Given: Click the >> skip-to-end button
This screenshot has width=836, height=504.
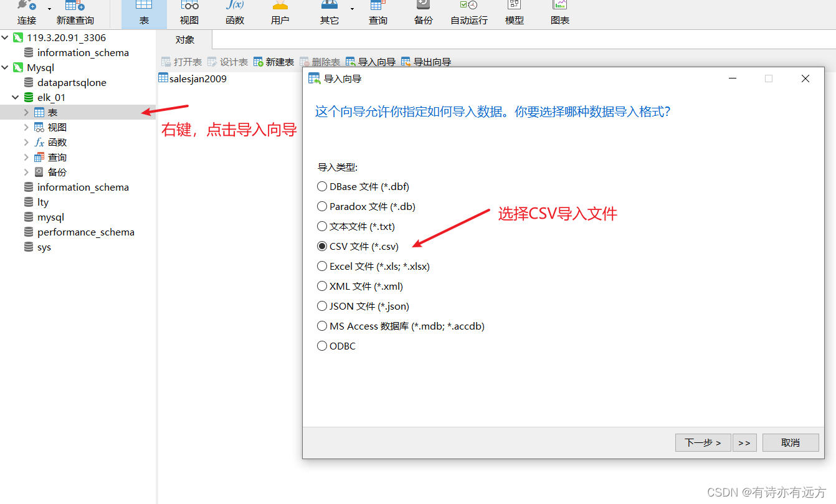Looking at the screenshot, I should coord(744,442).
